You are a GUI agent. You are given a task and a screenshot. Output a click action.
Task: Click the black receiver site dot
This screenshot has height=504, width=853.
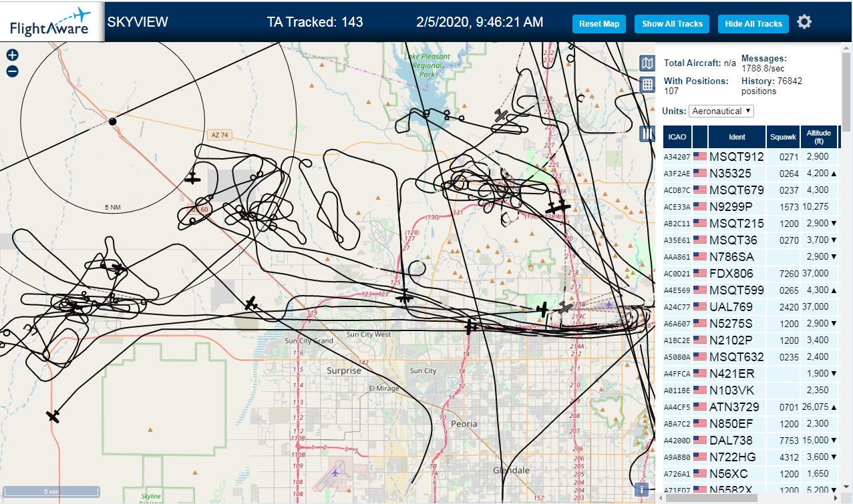click(112, 121)
